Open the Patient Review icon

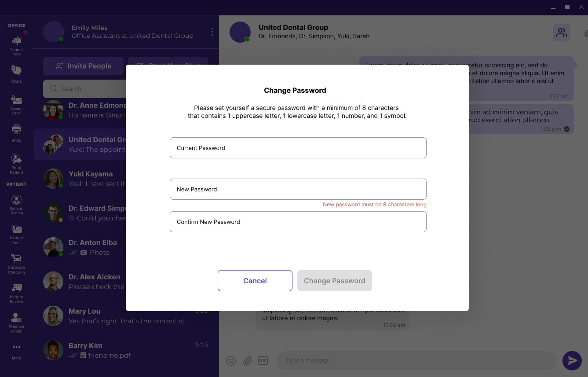(16, 288)
